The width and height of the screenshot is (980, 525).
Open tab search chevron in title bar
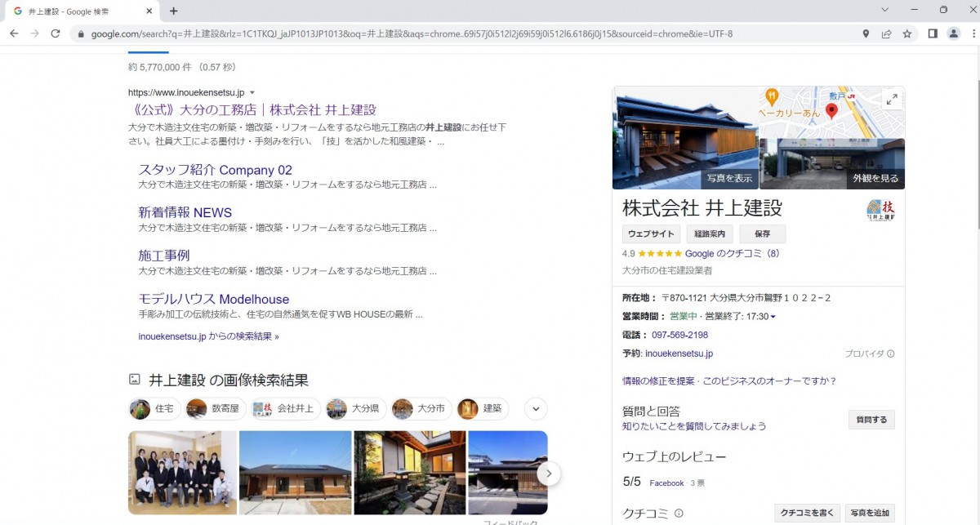click(885, 10)
